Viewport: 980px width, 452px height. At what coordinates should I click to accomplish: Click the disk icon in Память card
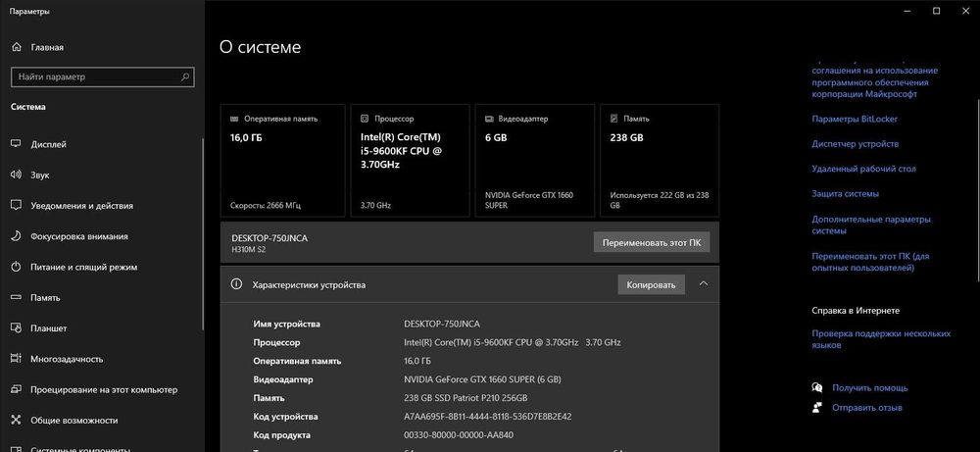[x=613, y=119]
